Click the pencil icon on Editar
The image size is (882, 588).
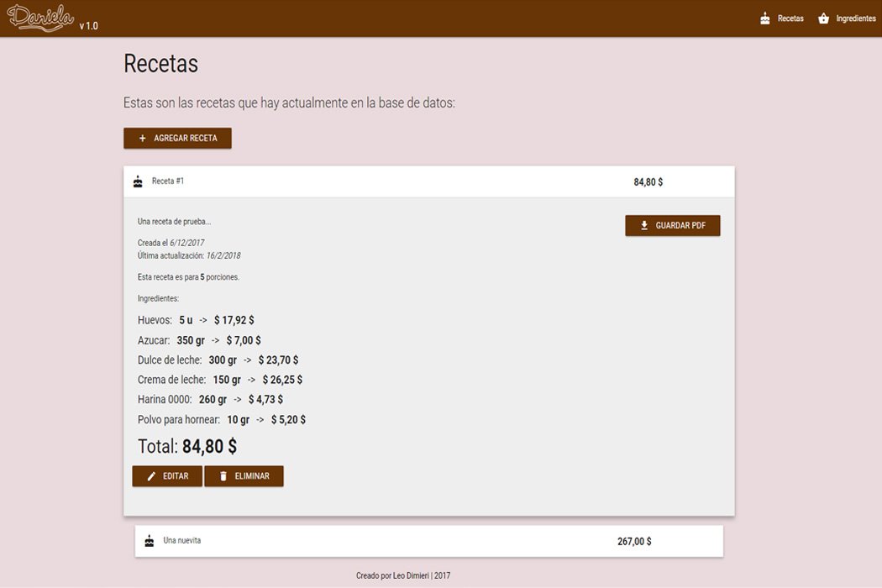pos(151,476)
